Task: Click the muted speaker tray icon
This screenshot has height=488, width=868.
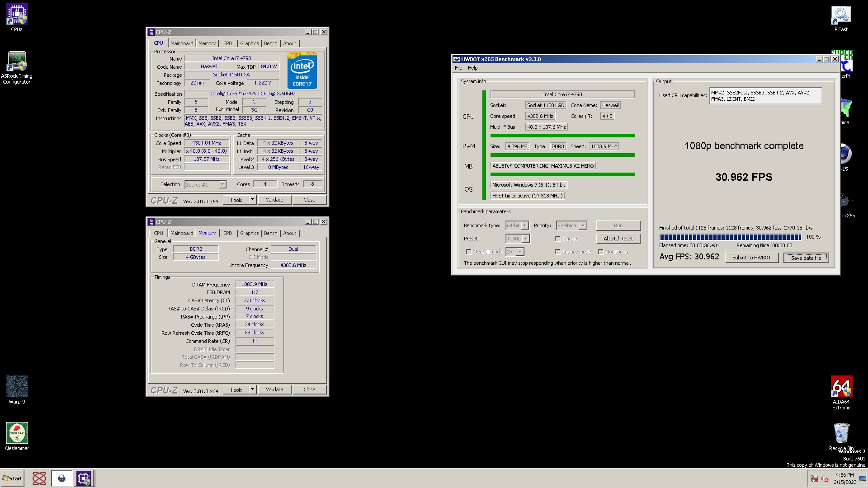Action: [x=825, y=479]
